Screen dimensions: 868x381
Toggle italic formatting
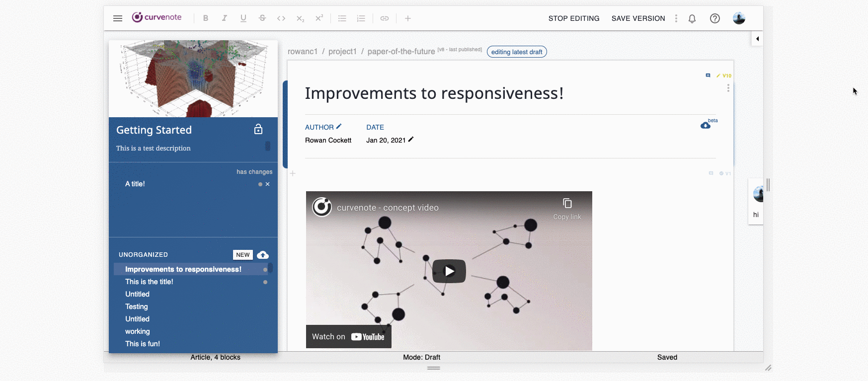pyautogui.click(x=225, y=18)
